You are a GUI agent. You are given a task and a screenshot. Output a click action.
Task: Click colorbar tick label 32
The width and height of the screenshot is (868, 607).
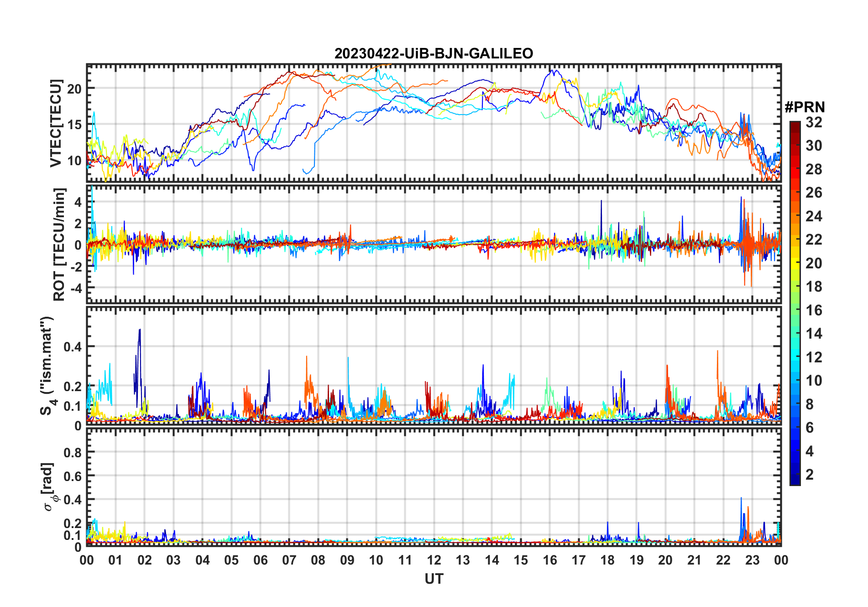tap(814, 122)
